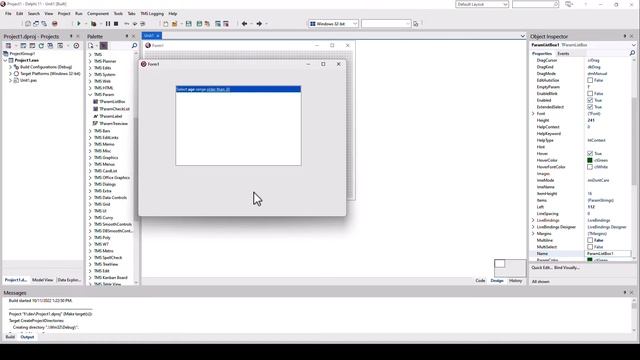Click the HoverColor clGreen color swatch
The height and width of the screenshot is (360, 640).
(x=590, y=160)
